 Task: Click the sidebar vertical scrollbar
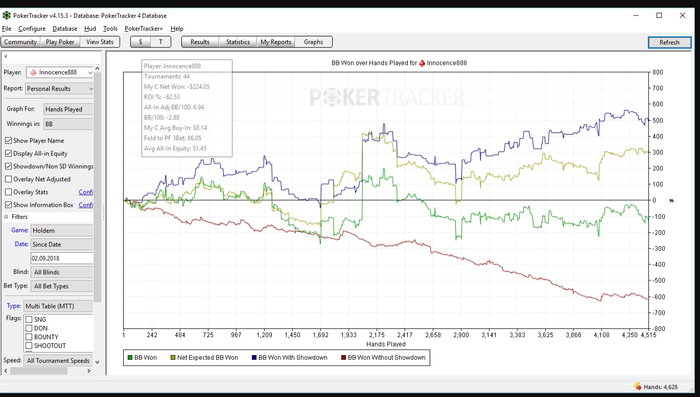[x=97, y=187]
